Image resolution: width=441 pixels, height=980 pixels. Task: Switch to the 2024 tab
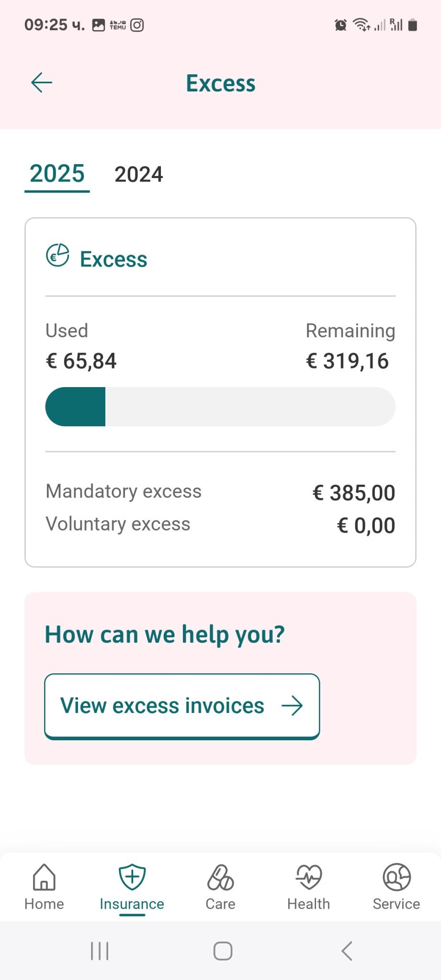point(138,174)
